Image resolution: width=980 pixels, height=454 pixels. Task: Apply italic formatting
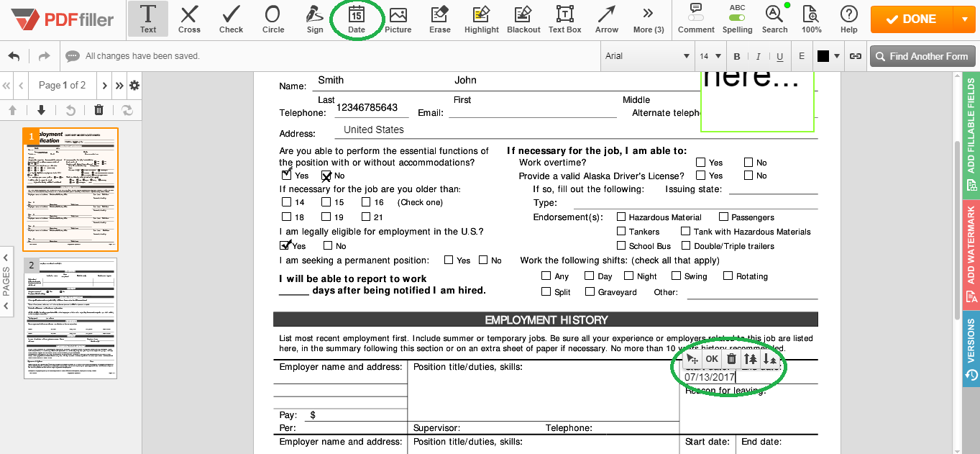pos(758,56)
